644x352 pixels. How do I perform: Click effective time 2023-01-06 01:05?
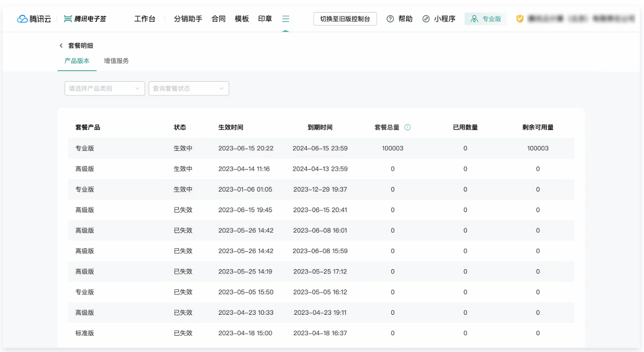[x=245, y=189]
